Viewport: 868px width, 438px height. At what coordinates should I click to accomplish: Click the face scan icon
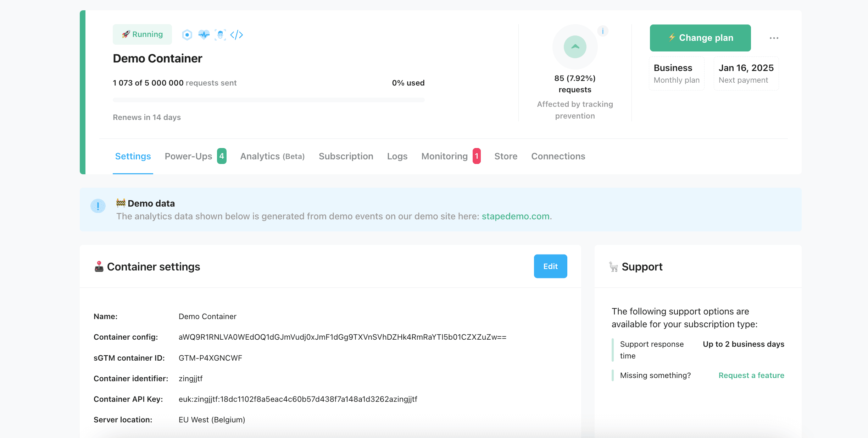click(220, 35)
